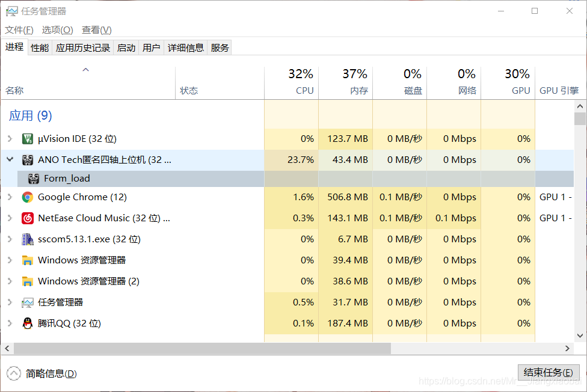
Task: Sort by the 磁盘 column header
Action: [400, 83]
